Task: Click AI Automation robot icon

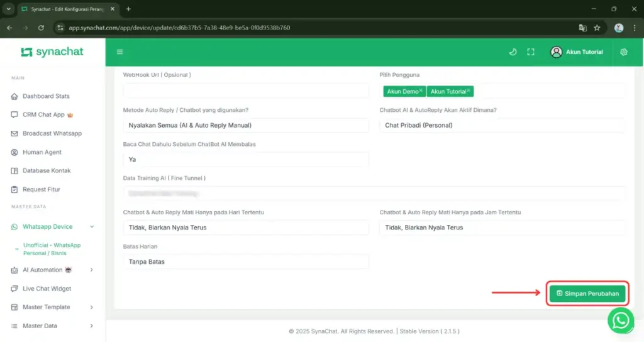Action: pyautogui.click(x=14, y=270)
